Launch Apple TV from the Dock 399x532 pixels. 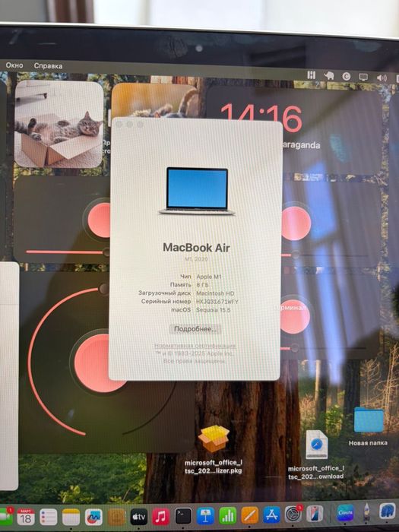point(139,517)
